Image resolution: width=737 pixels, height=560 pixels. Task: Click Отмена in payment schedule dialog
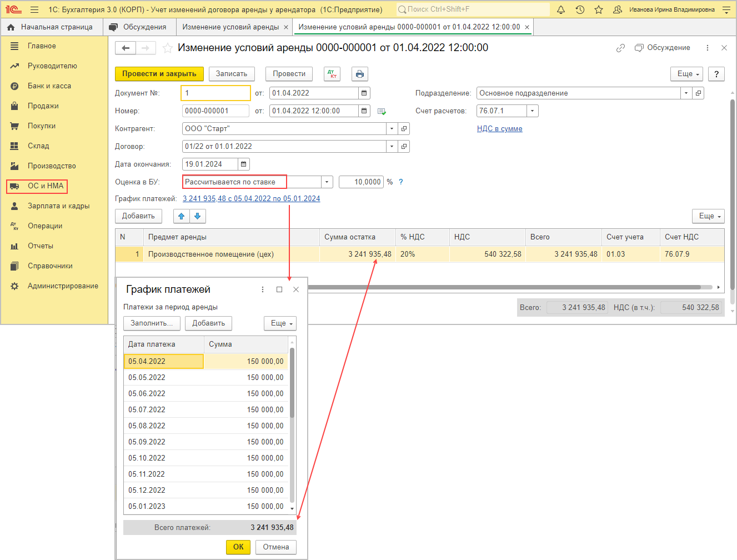coord(276,547)
